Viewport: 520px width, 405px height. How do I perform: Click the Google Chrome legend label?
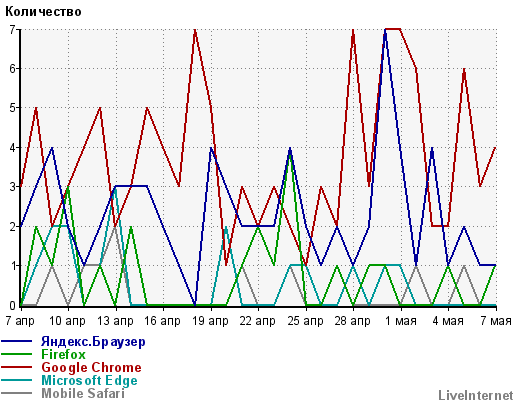pos(91,367)
